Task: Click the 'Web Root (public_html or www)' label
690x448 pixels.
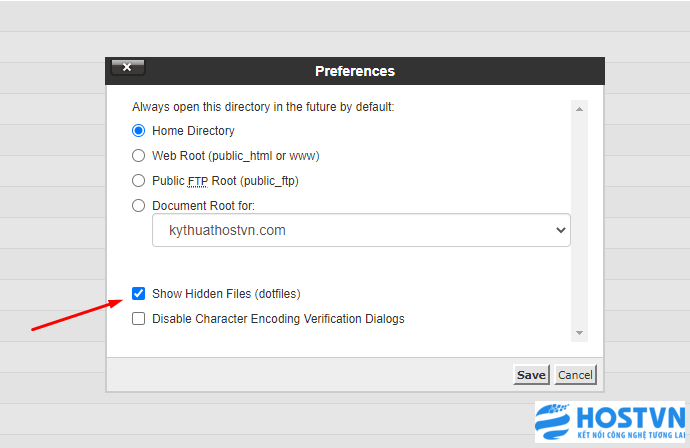Action: (x=235, y=156)
